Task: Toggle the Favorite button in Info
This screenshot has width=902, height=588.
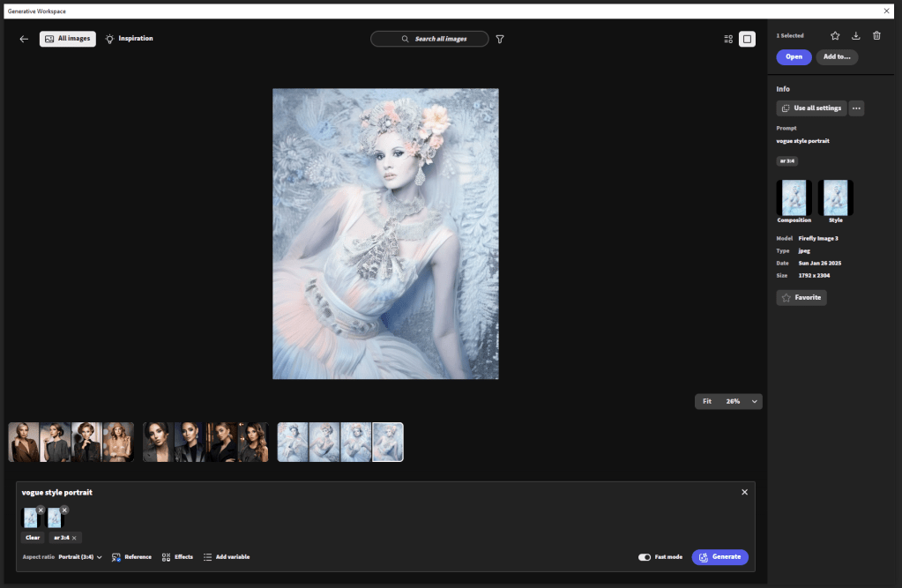Action: click(801, 298)
